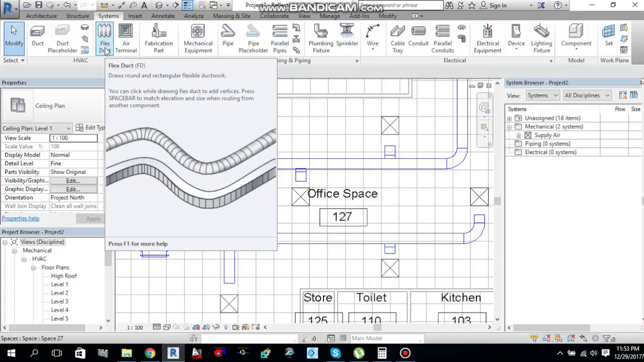Select the Mechanical Equipment tool
This screenshot has height=362, width=644.
198,39
